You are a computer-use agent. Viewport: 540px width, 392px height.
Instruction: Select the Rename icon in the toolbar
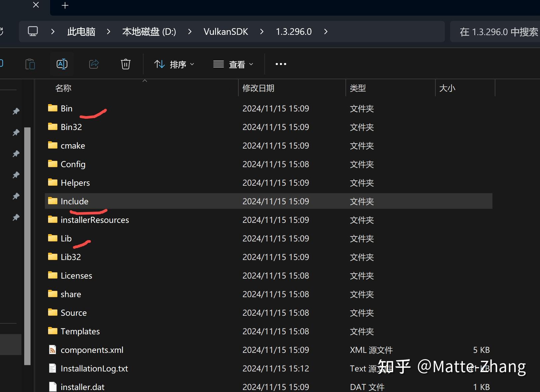(62, 64)
